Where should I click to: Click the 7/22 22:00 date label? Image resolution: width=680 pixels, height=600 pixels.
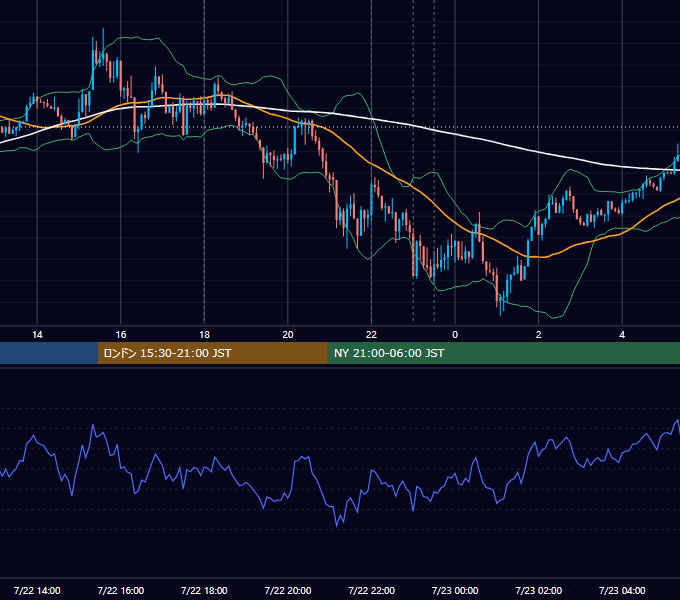[371, 590]
